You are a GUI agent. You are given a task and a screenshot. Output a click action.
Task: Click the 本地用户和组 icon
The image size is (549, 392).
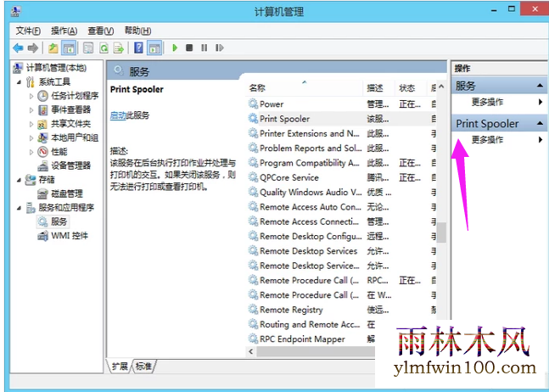click(42, 138)
